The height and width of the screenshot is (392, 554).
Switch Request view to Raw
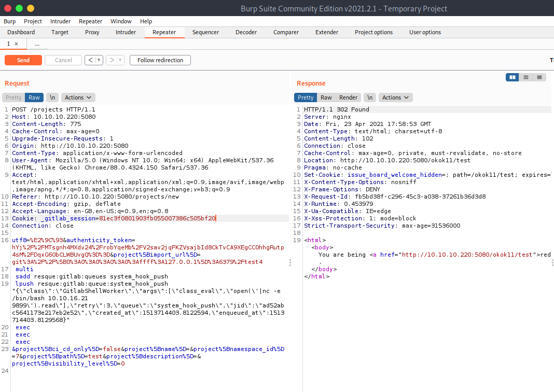tap(34, 97)
